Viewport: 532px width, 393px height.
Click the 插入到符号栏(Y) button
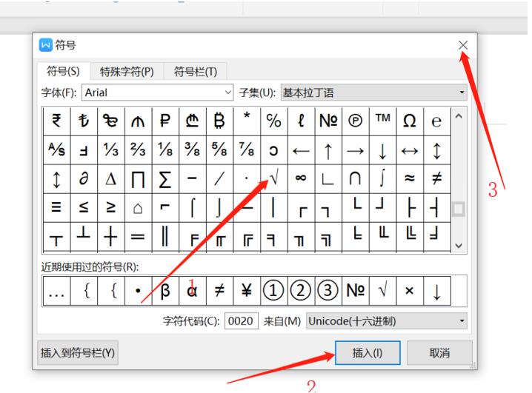tap(78, 353)
